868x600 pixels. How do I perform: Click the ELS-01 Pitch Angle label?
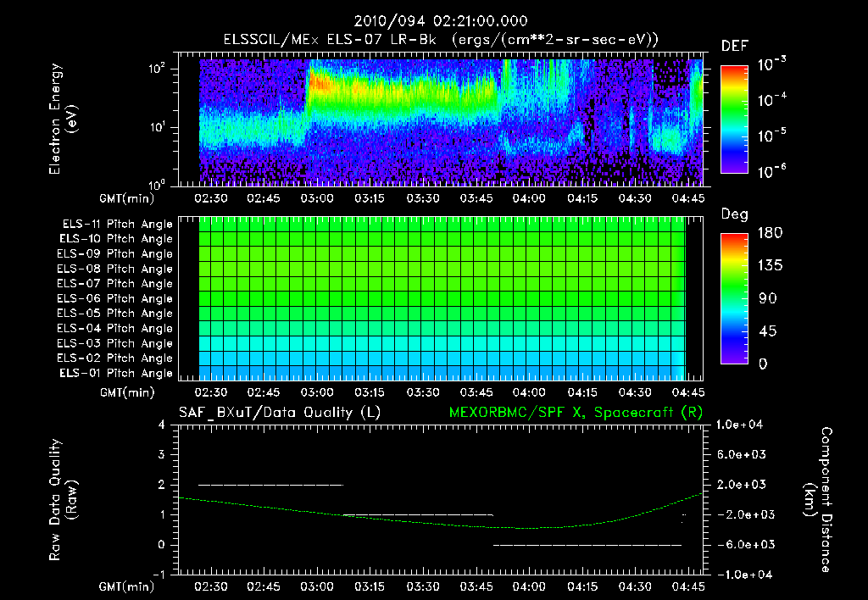pyautogui.click(x=116, y=373)
